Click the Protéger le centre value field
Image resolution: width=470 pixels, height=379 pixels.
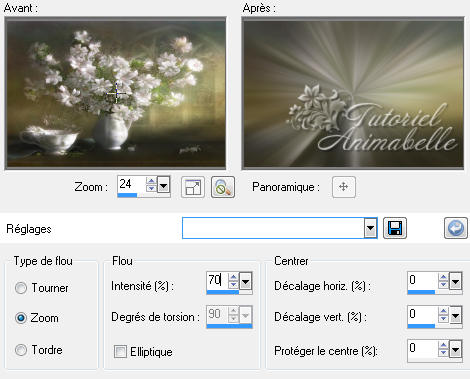pos(423,349)
